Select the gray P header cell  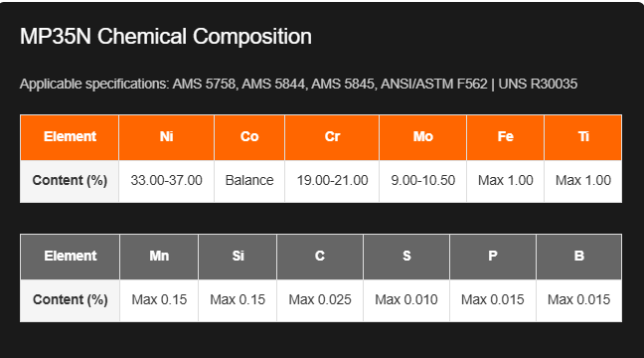(493, 257)
